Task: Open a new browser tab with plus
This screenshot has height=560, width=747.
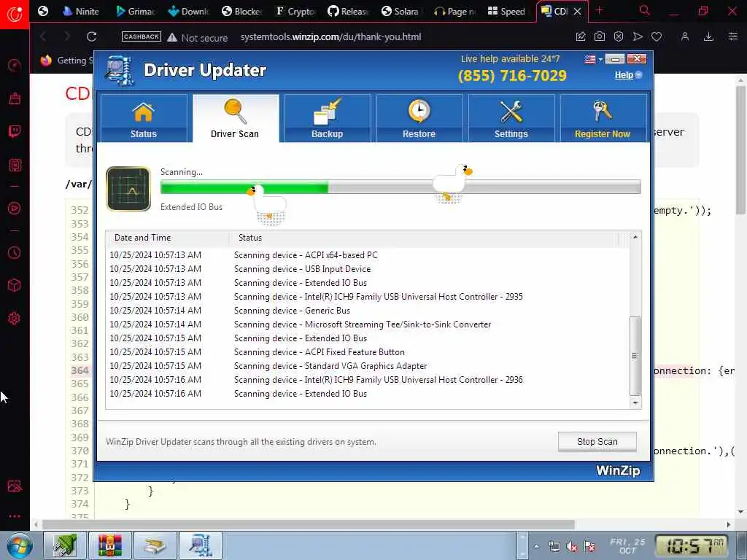Action: click(x=600, y=10)
